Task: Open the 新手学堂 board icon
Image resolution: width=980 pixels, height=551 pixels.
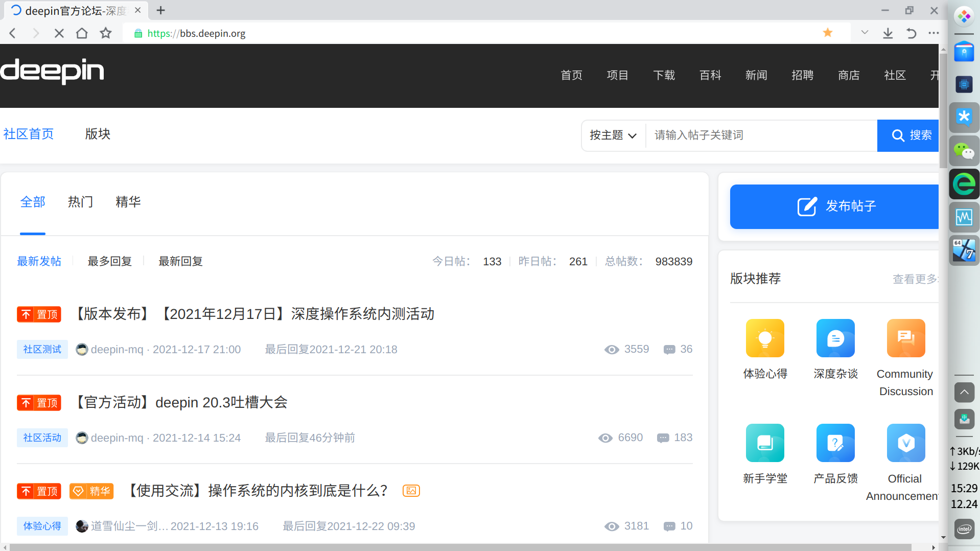Action: pyautogui.click(x=765, y=443)
